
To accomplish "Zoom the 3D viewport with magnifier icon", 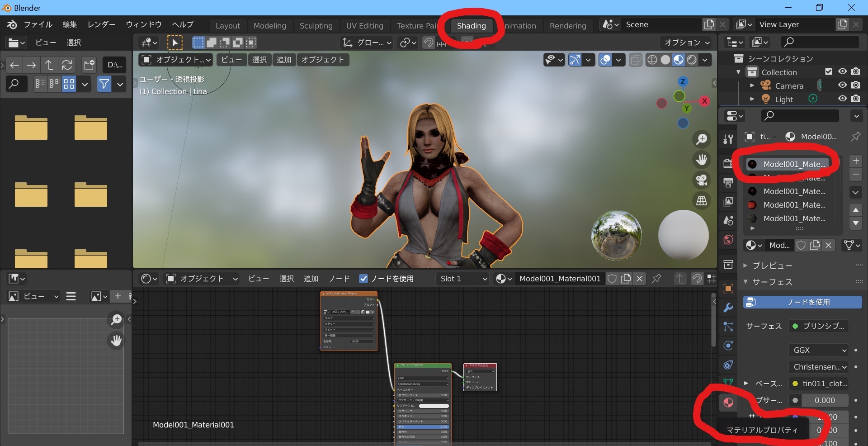I will click(x=702, y=140).
